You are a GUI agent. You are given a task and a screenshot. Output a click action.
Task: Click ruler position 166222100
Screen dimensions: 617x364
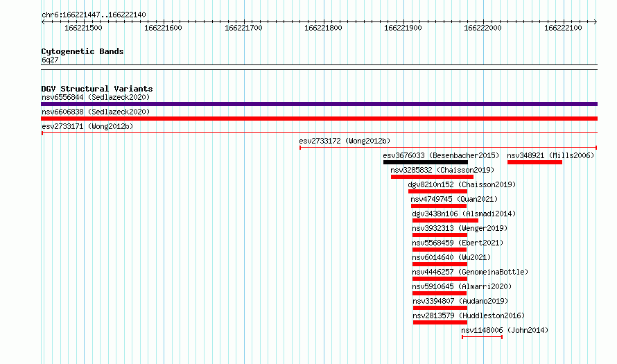(x=563, y=28)
